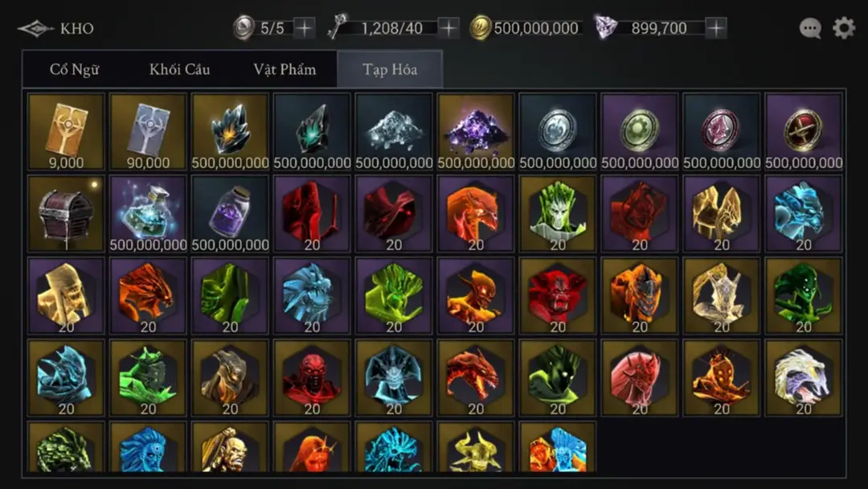Select the Tạp Hóa tab
Image resolution: width=868 pixels, height=489 pixels.
[x=390, y=69]
